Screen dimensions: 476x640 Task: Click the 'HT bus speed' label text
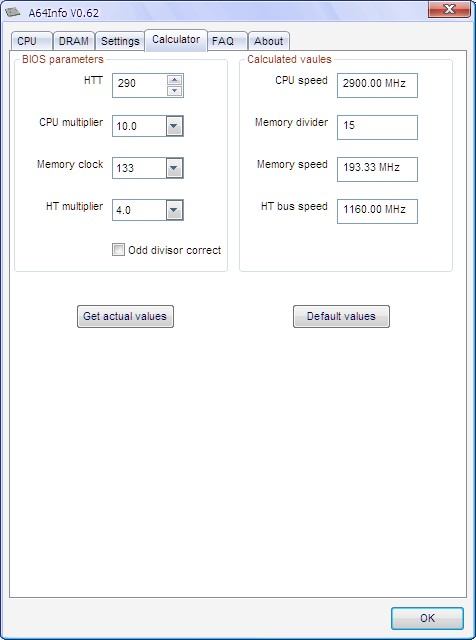click(x=294, y=207)
